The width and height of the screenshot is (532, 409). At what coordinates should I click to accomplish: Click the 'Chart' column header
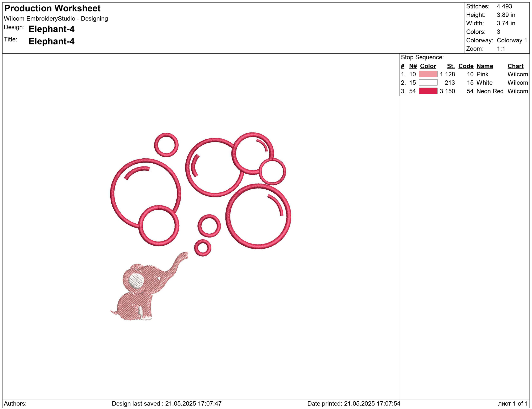click(x=515, y=66)
